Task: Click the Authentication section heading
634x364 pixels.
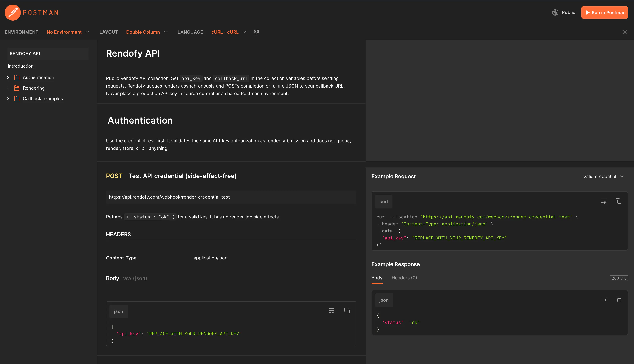Action: 140,121
